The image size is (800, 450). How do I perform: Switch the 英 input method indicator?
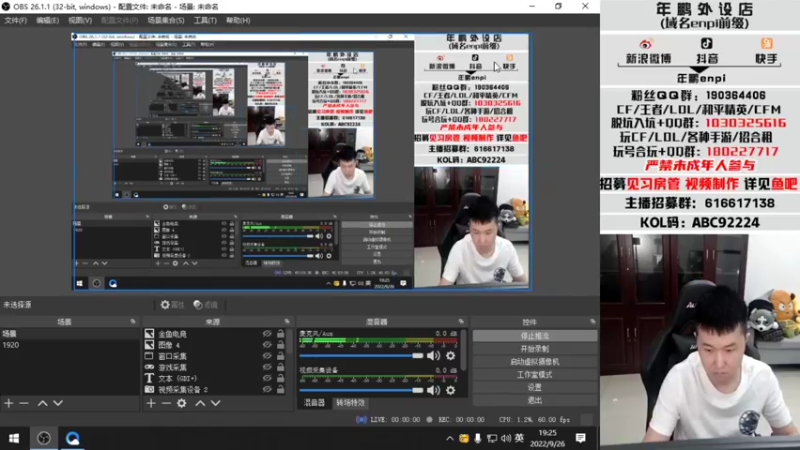519,438
